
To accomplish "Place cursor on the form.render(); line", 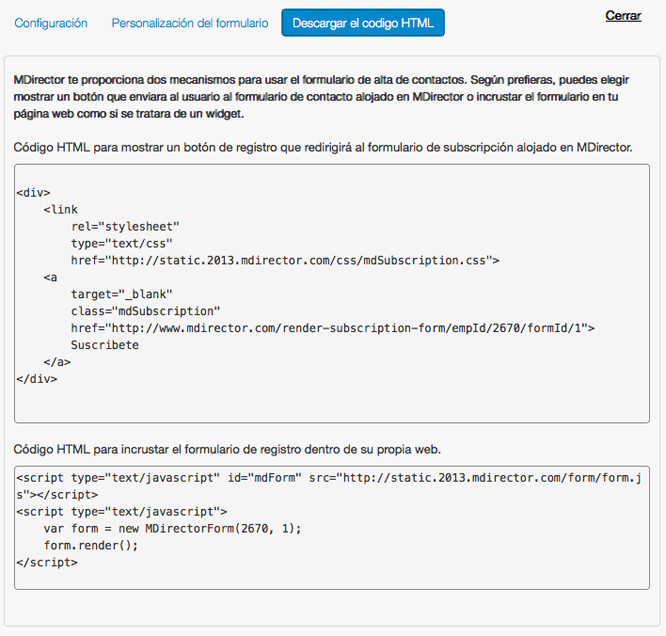I will 91,545.
